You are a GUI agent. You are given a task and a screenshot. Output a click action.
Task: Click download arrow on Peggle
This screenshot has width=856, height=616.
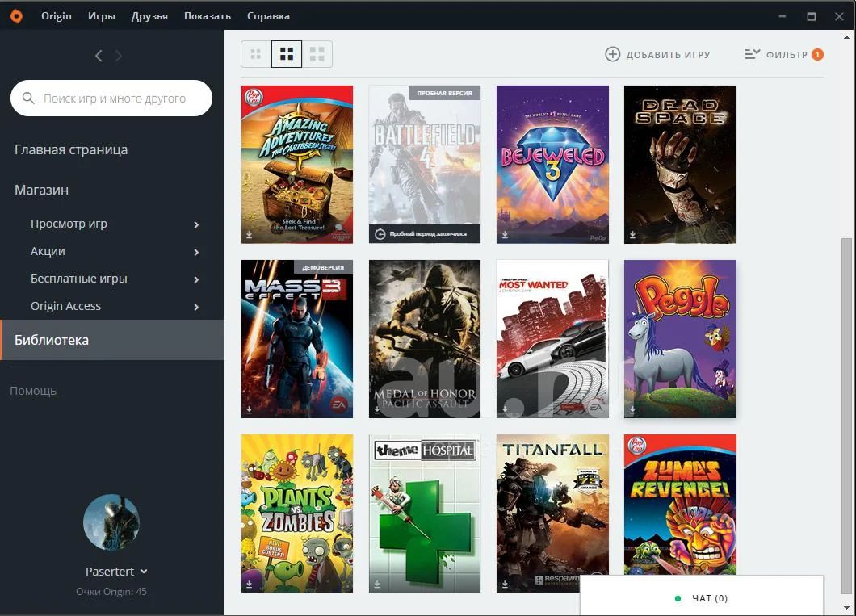(x=633, y=409)
